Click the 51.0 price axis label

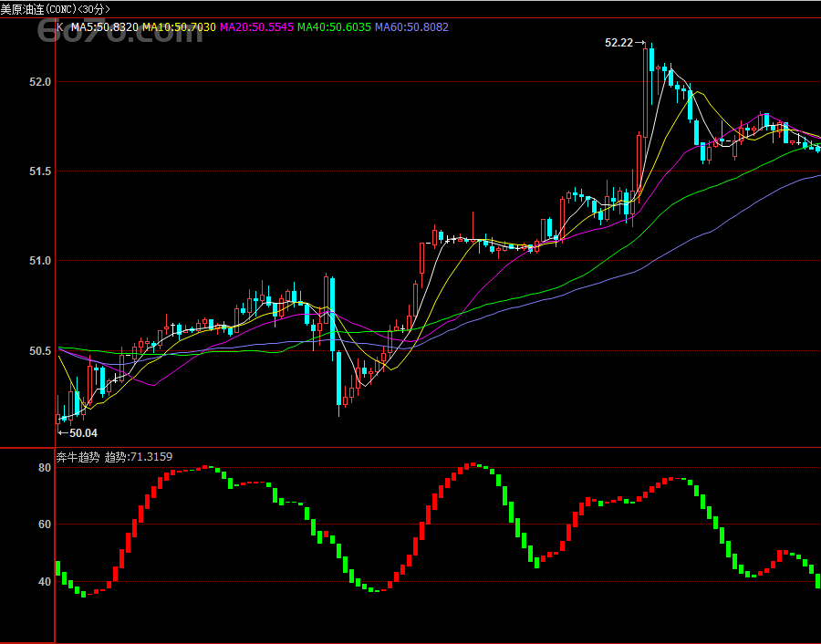tap(40, 261)
